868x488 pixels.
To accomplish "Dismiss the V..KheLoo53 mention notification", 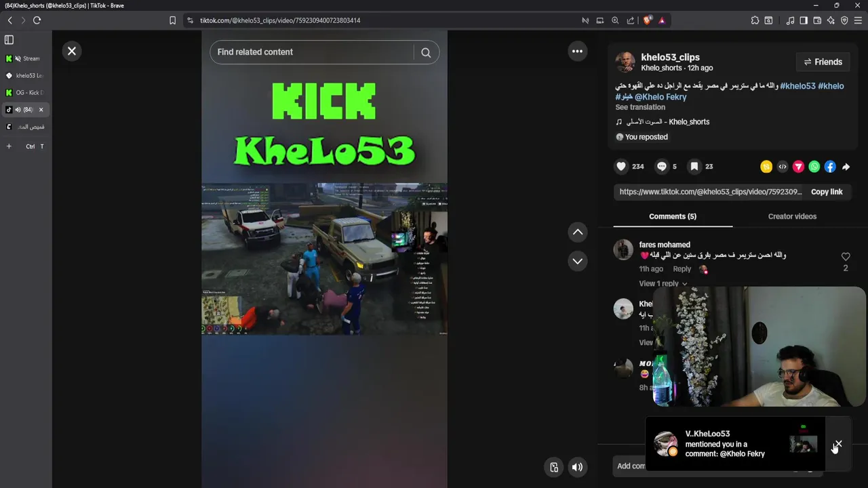I will (838, 444).
